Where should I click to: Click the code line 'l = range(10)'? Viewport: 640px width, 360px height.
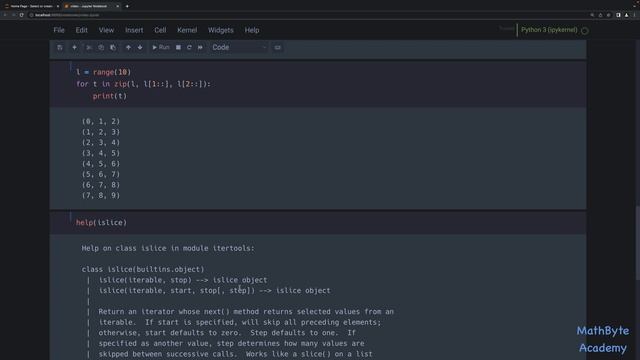click(x=104, y=72)
